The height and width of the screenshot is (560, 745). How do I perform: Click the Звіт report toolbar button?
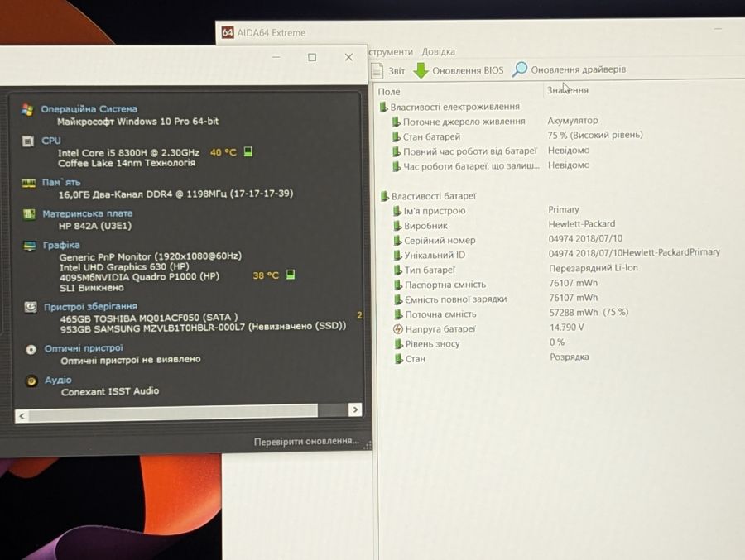pos(388,71)
